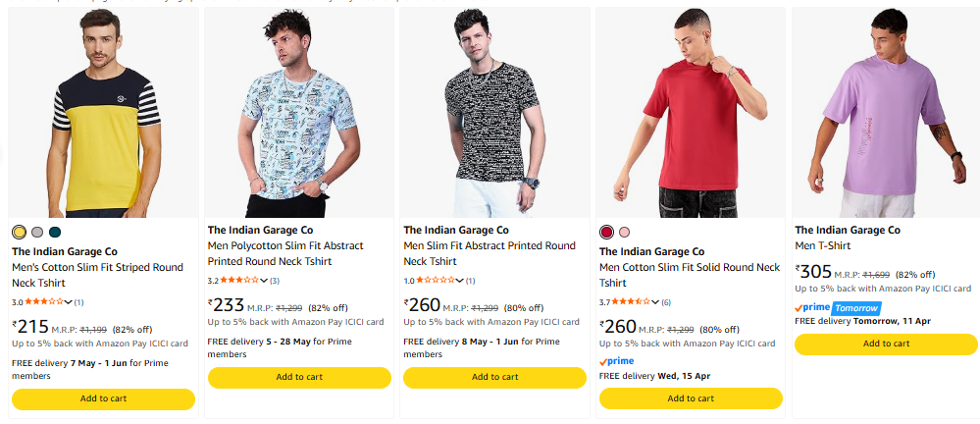Expand rating chevron next to 3.2 stars
Viewport: 980px width, 424px height.
click(264, 281)
